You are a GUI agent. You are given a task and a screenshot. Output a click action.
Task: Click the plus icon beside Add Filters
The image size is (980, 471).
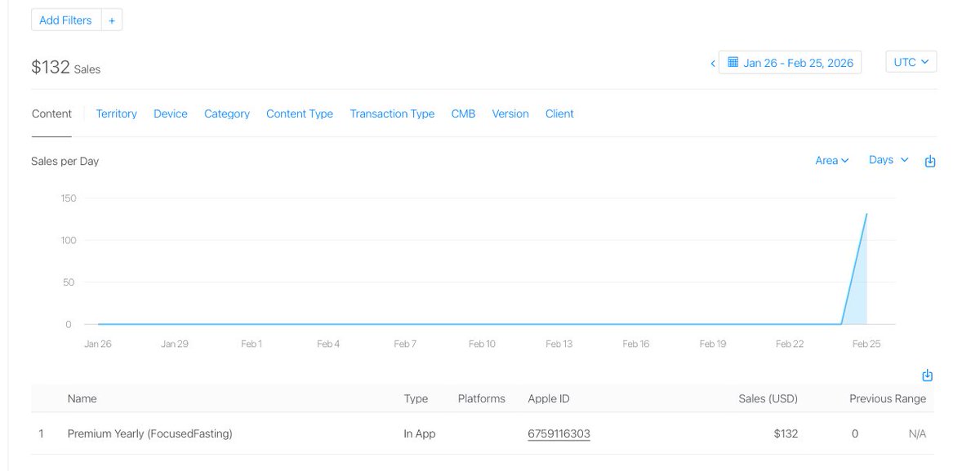pyautogui.click(x=112, y=20)
